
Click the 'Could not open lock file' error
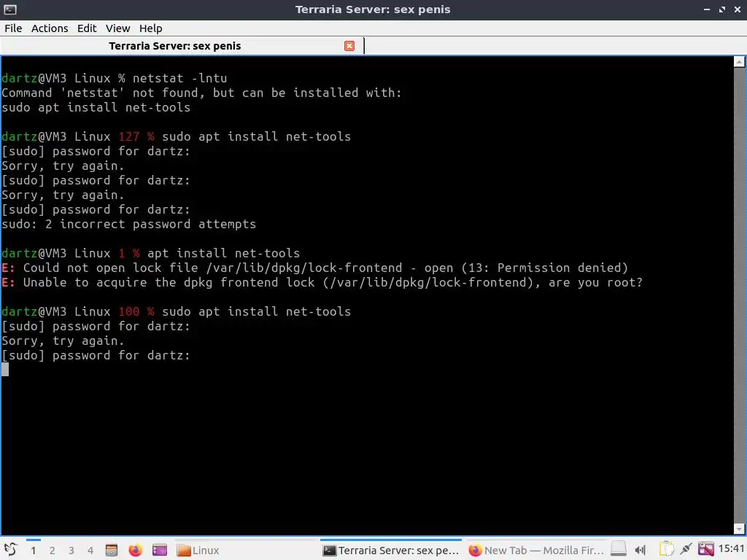click(x=314, y=268)
